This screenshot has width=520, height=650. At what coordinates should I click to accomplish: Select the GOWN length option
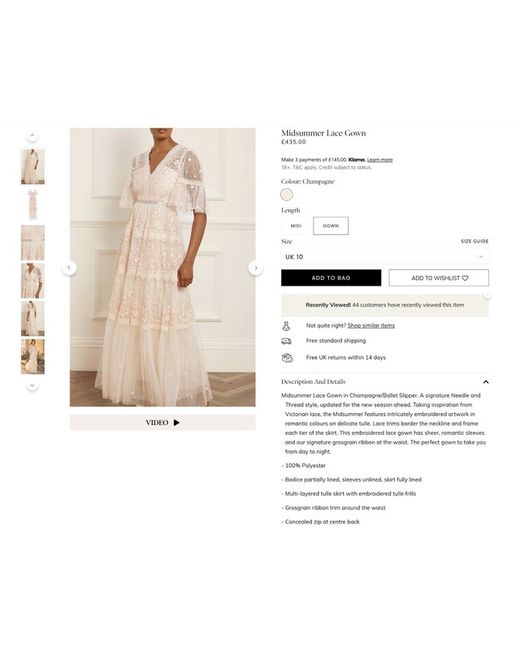pyautogui.click(x=331, y=226)
